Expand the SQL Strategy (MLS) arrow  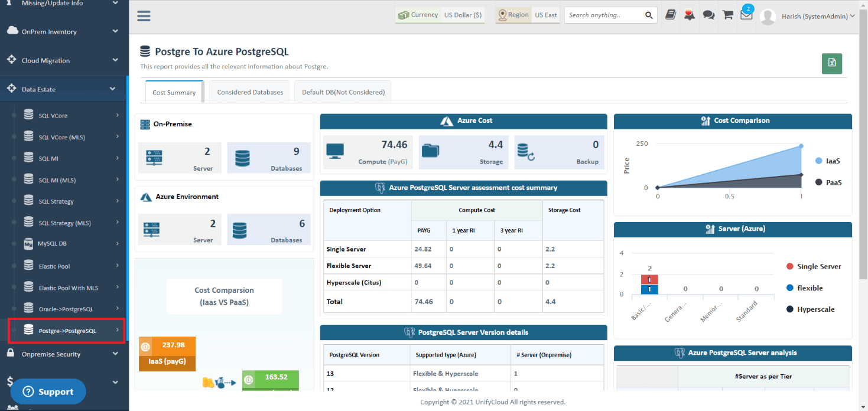pos(118,223)
